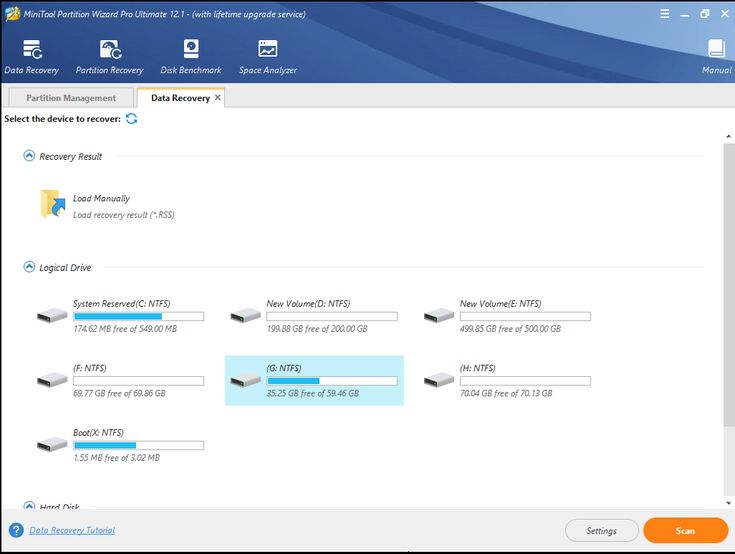The height and width of the screenshot is (554, 735).
Task: Click the scrollbar up arrow
Action: [728, 136]
